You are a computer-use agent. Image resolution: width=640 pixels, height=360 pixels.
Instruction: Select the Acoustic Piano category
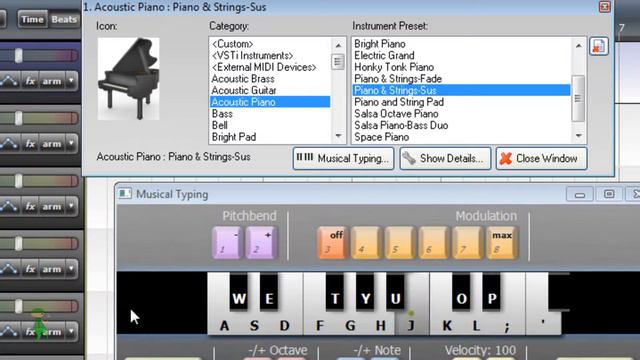point(270,102)
